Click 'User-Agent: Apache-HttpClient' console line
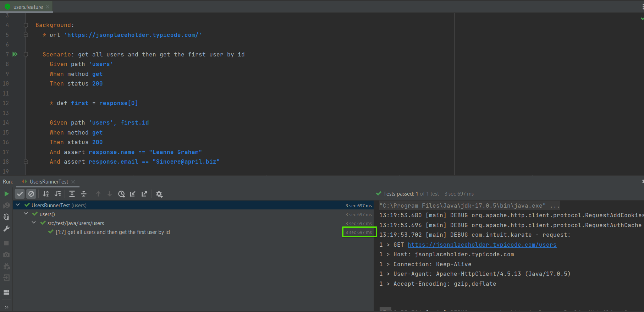This screenshot has width=644, height=312. point(475,274)
